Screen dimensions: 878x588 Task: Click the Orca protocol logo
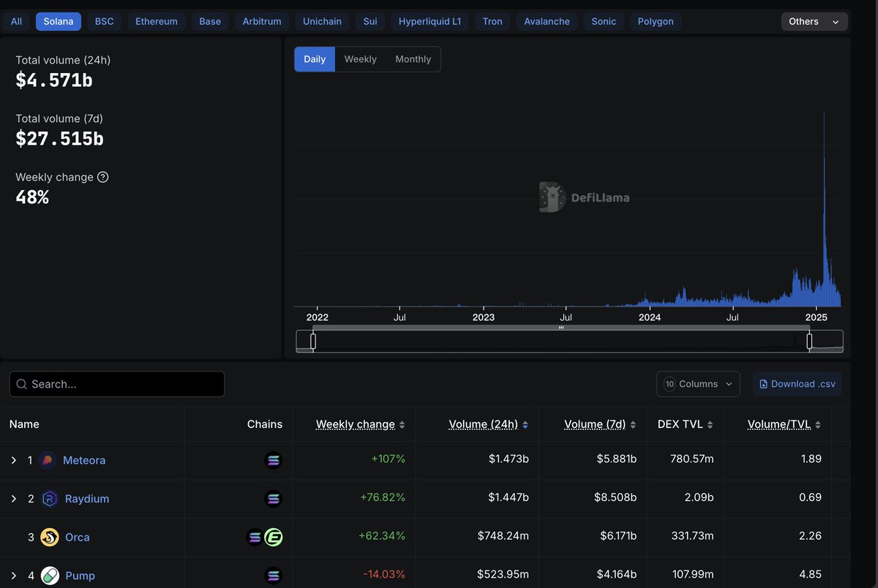(49, 537)
